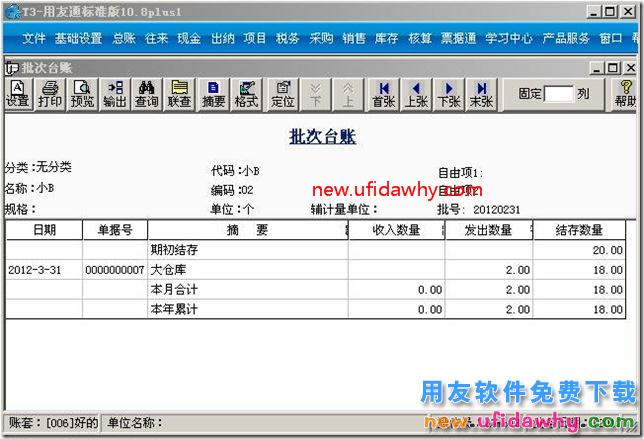Click the 日期 column header
This screenshot has width=644, height=439.
[x=44, y=230]
